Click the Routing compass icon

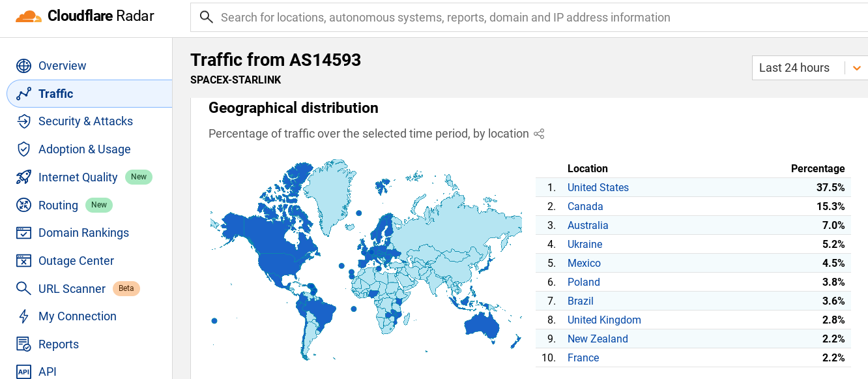(23, 205)
